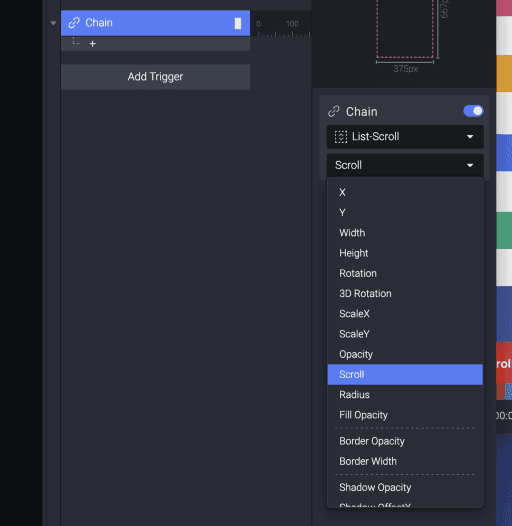Select Height in the dropdown list
The image size is (512, 526).
(405, 253)
